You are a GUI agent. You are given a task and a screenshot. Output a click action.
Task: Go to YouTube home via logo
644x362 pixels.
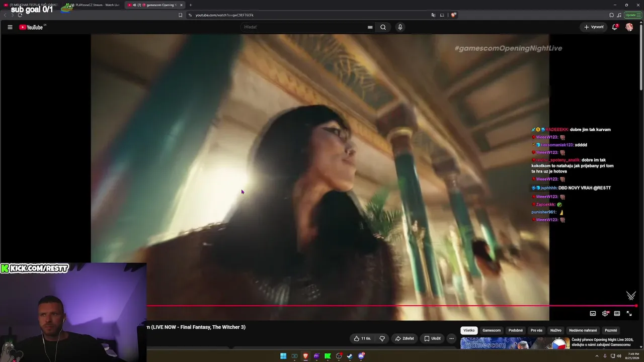31,27
